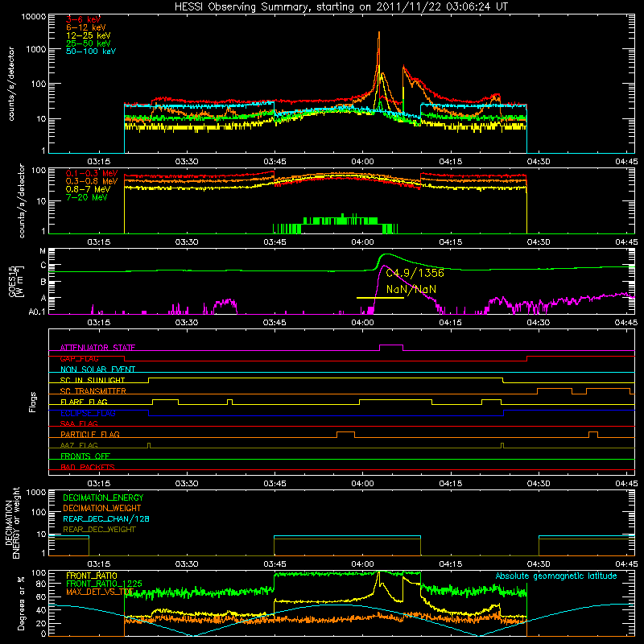Click the 10000 tick on top panel
644x644 pixels.
pyautogui.click(x=34, y=16)
